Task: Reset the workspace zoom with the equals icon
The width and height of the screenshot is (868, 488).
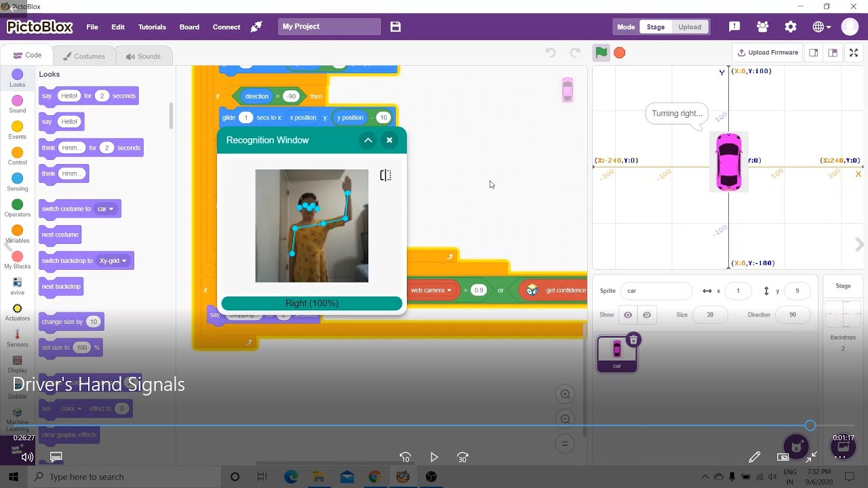Action: pyautogui.click(x=564, y=445)
